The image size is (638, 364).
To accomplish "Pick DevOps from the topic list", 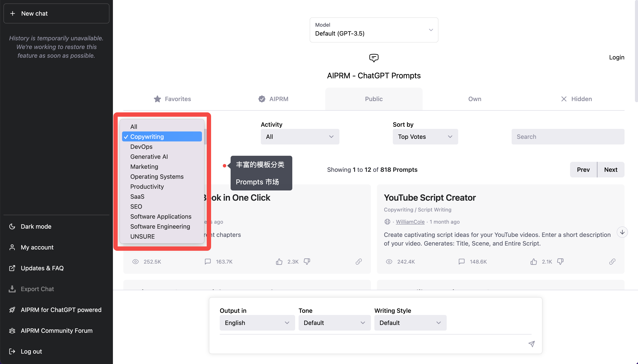I will coord(162,146).
